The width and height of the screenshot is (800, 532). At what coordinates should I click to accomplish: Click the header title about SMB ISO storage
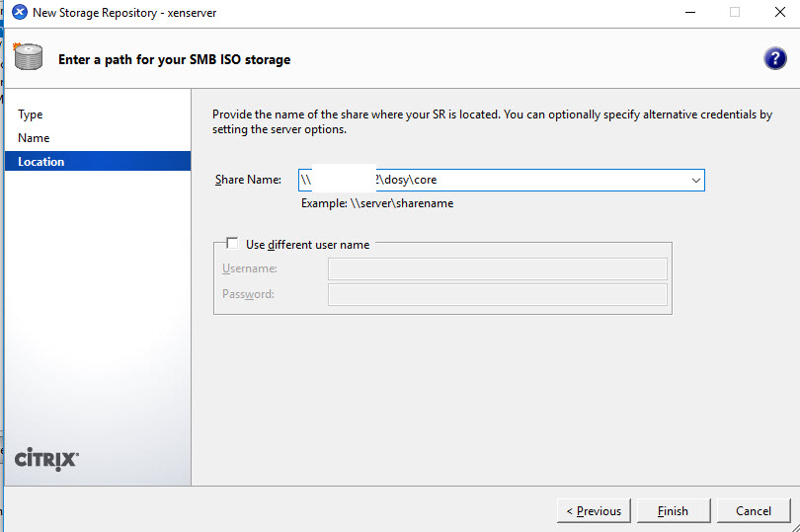pos(174,59)
